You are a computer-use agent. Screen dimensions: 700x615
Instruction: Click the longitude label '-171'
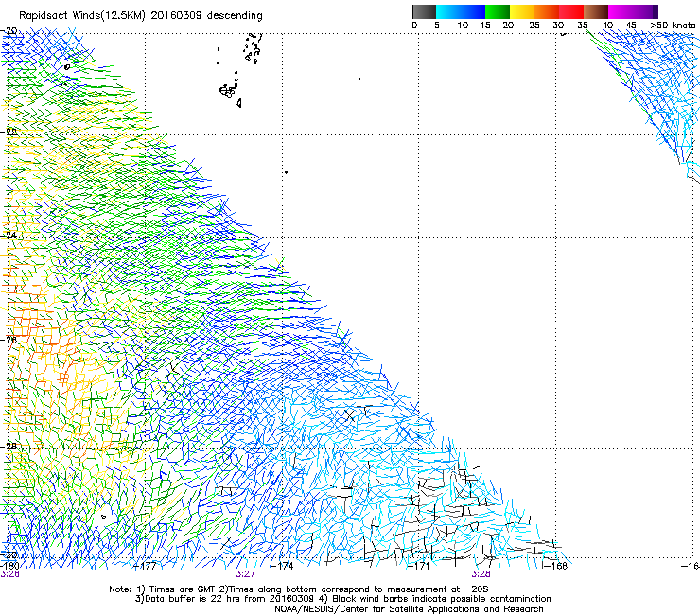[x=418, y=566]
